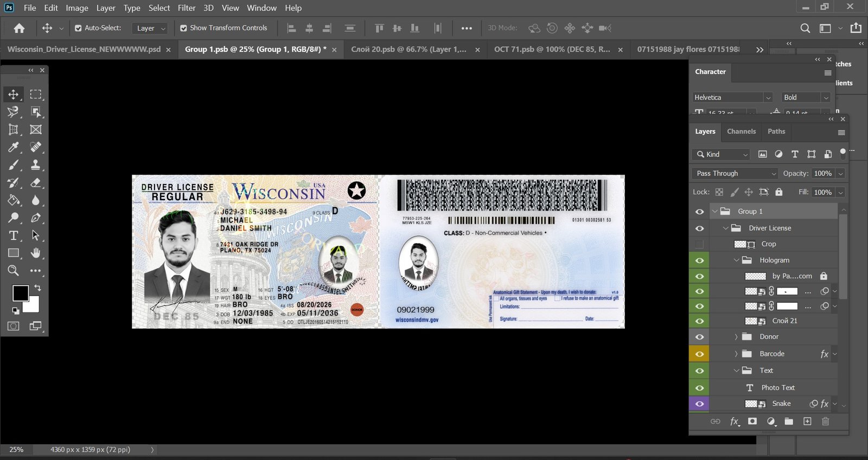Add a layer mask from Layers panel footer
Viewport: 868px width, 460px height.
tap(752, 421)
